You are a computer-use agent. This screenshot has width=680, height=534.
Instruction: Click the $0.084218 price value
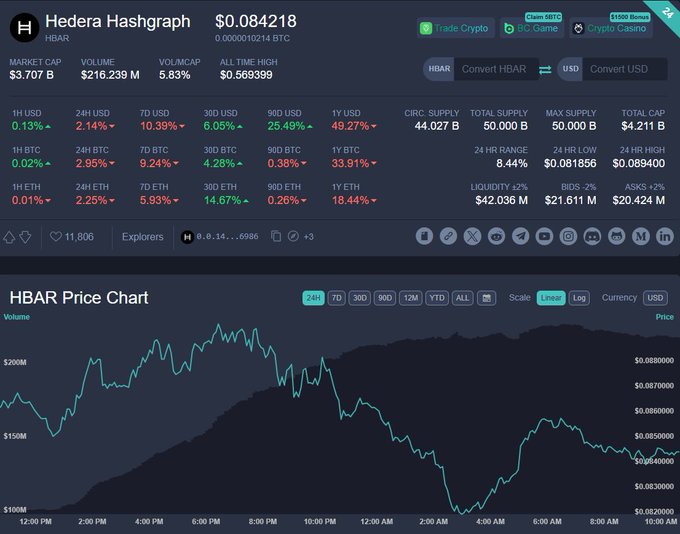click(256, 21)
